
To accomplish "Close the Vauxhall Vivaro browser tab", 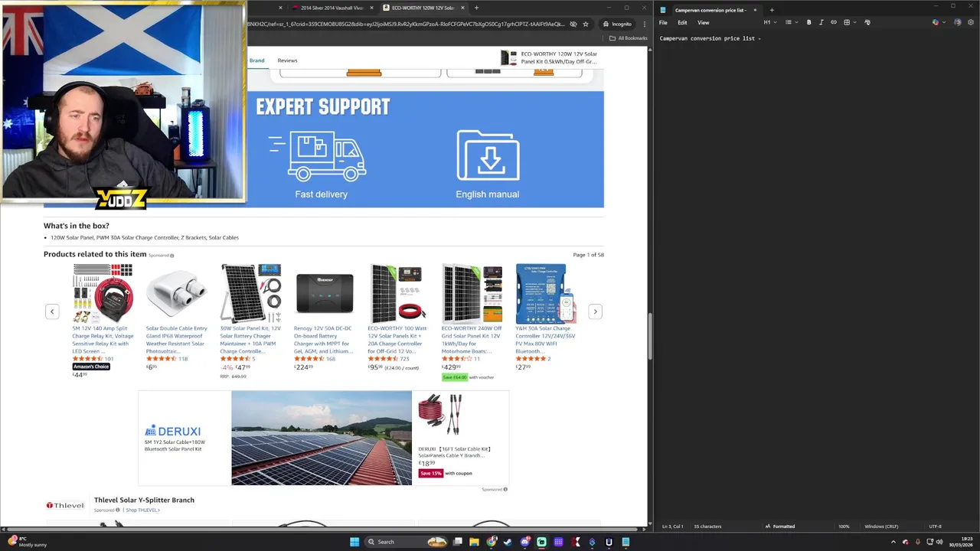I will [x=371, y=8].
